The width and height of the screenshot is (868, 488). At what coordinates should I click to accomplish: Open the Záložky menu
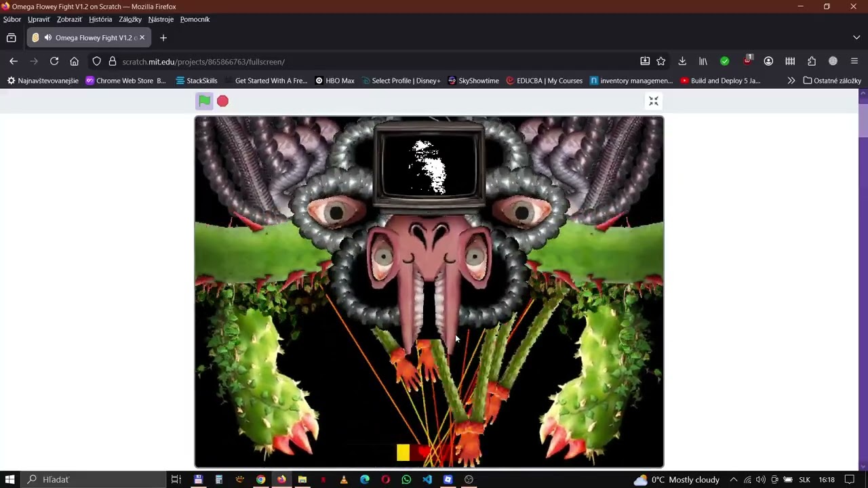(x=130, y=19)
